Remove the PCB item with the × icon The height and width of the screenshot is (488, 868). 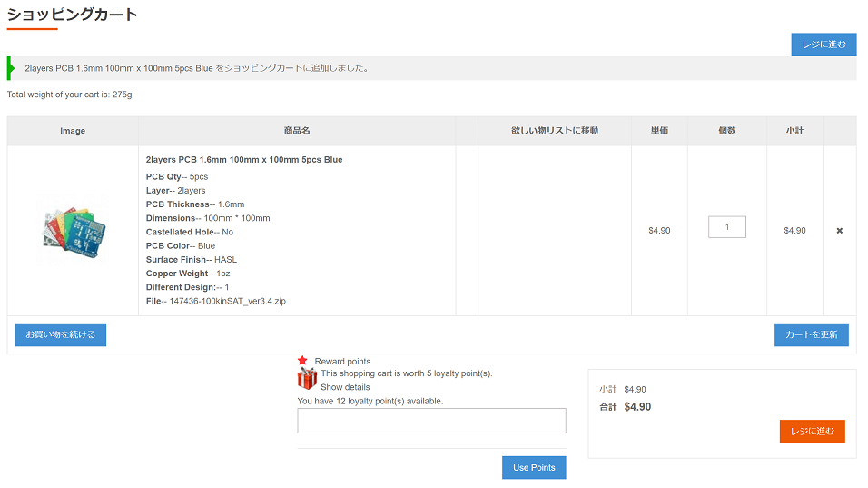(839, 231)
